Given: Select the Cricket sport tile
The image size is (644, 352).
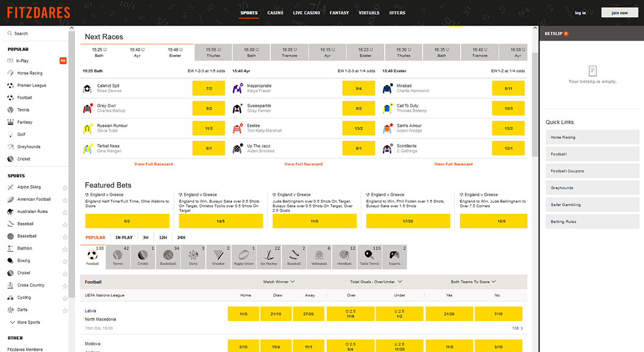Looking at the screenshot, I should pyautogui.click(x=143, y=257).
